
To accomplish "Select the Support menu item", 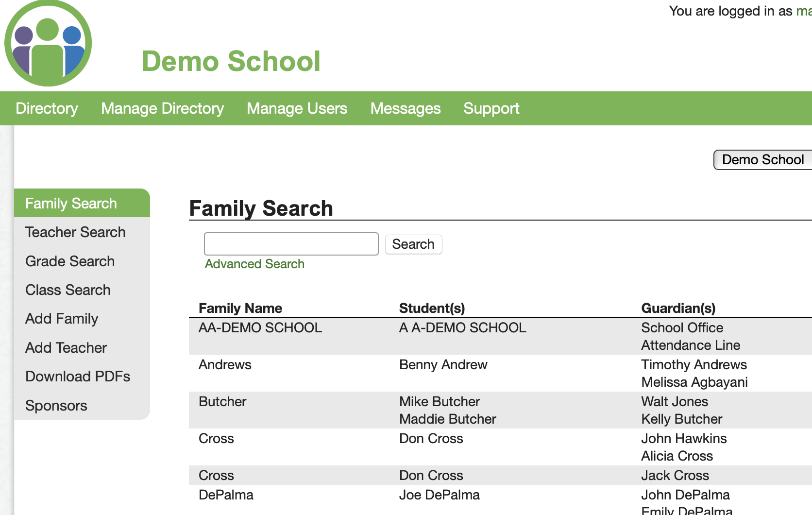I will (491, 108).
